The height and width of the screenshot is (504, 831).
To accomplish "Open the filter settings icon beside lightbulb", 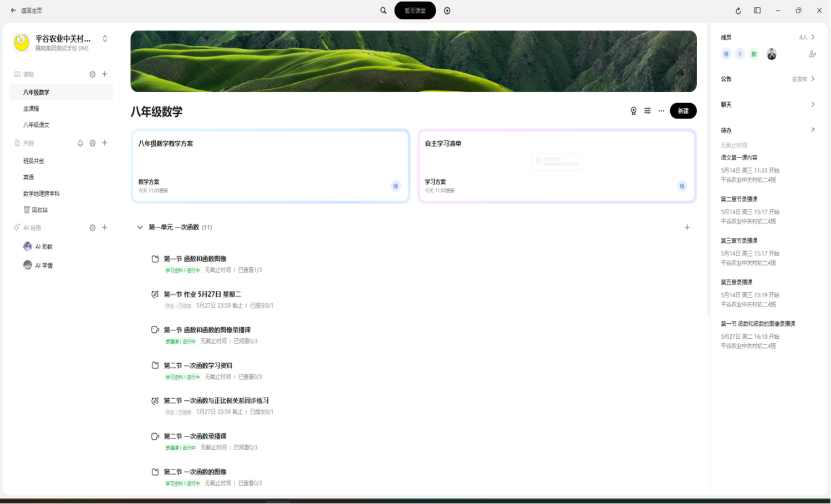I will (x=648, y=111).
